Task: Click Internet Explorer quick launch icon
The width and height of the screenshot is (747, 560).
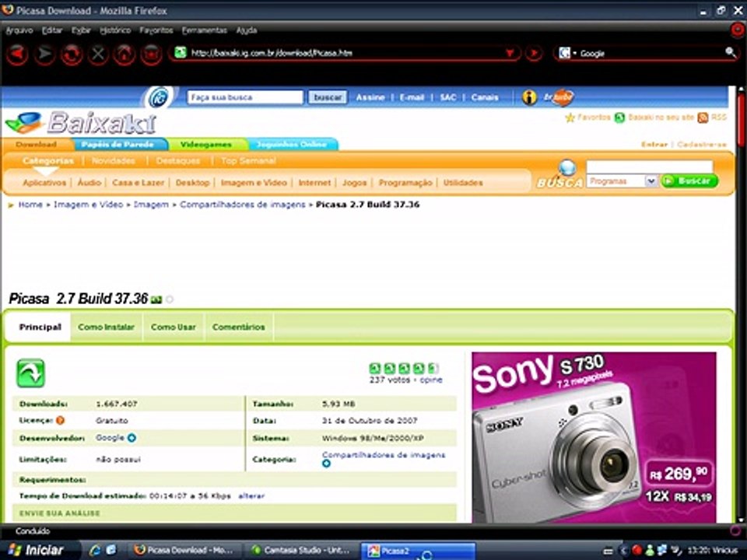Action: tap(95, 550)
